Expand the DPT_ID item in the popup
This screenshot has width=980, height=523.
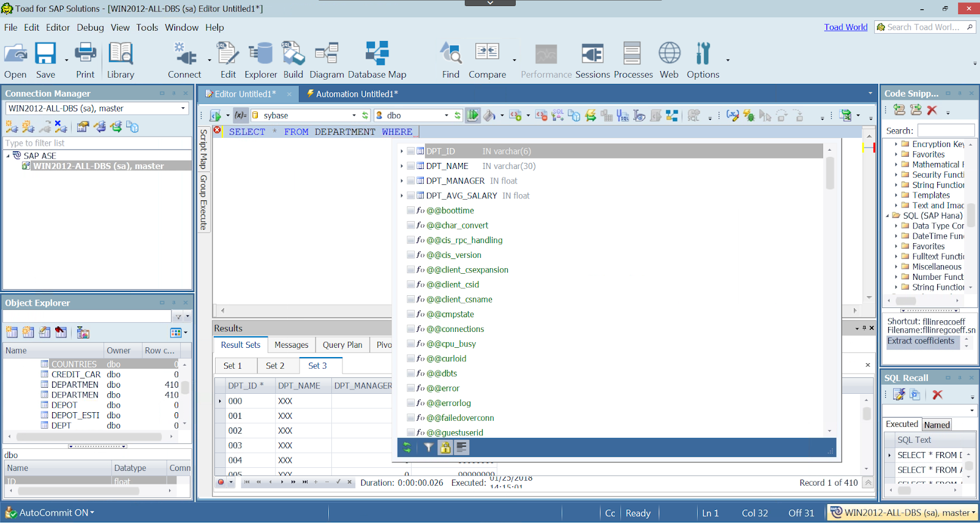[x=402, y=151]
